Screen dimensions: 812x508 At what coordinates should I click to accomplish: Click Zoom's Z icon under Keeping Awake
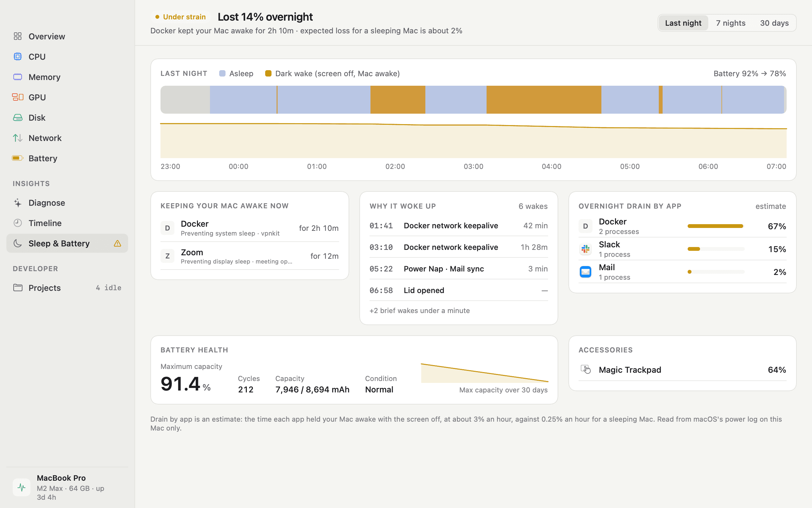(167, 256)
